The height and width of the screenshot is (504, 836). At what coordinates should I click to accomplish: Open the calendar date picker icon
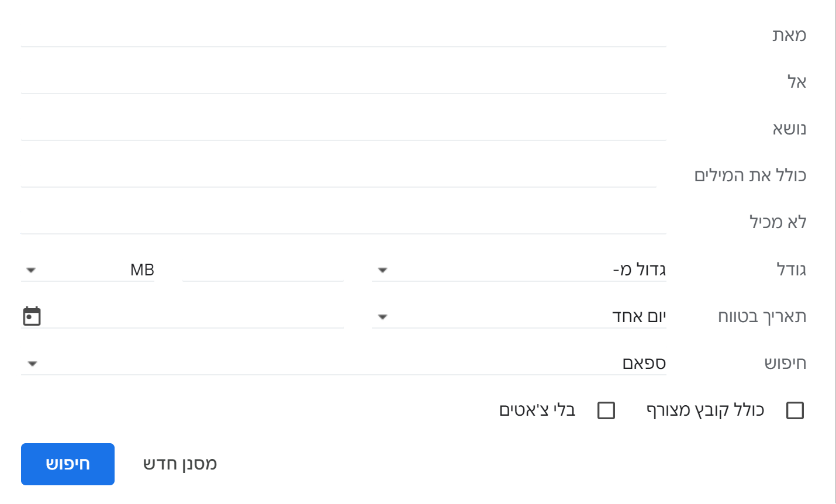coord(32,316)
